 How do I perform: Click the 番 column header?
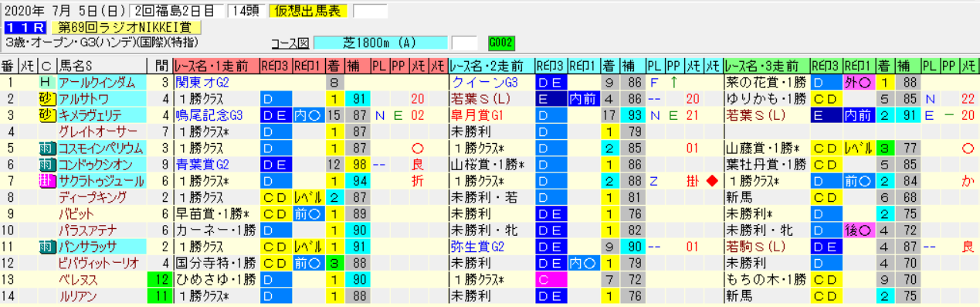tap(9, 66)
